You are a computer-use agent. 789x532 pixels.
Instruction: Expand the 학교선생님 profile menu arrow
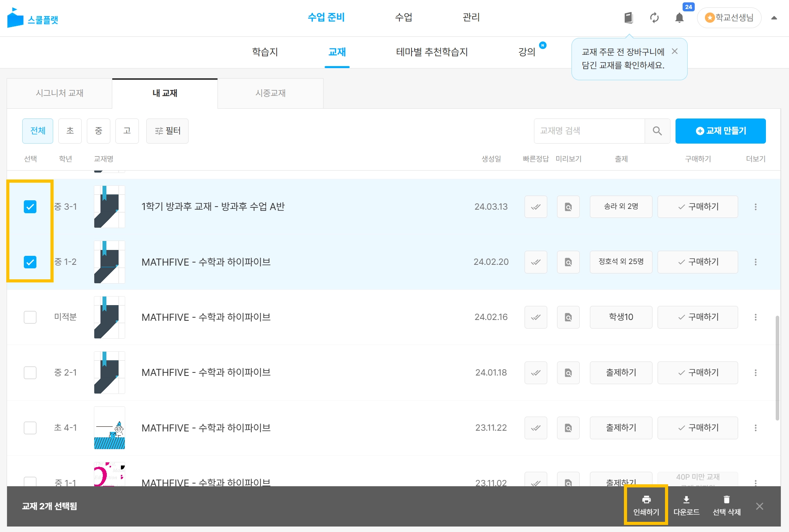coord(774,18)
